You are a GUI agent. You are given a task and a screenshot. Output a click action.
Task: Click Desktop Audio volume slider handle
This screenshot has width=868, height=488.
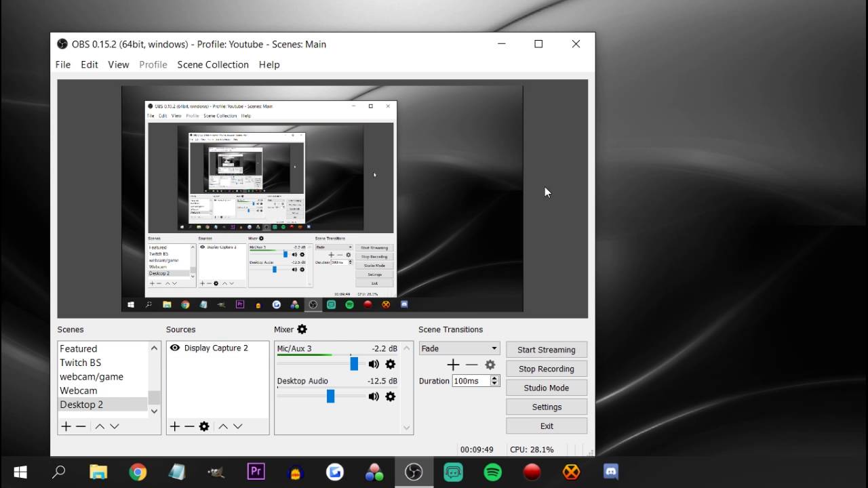[330, 396]
